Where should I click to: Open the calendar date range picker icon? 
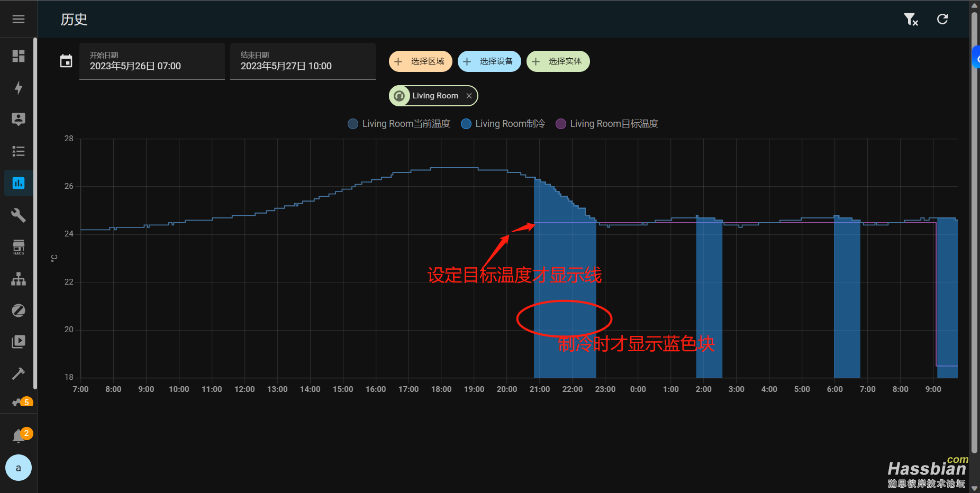66,61
